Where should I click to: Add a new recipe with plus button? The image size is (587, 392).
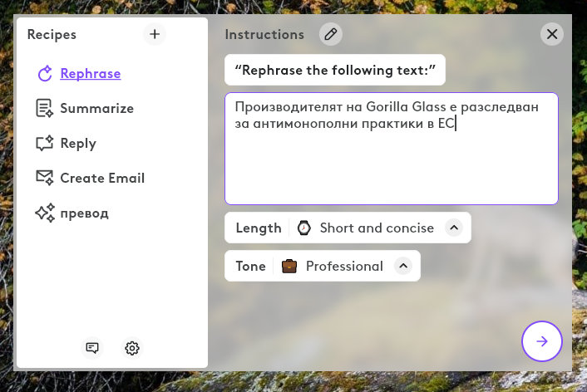coord(155,34)
